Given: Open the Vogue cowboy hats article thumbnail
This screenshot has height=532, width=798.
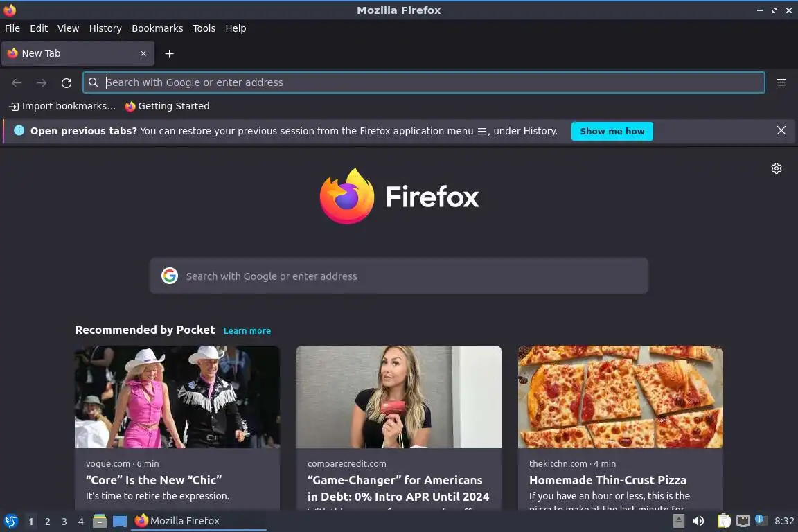Looking at the screenshot, I should click(177, 397).
